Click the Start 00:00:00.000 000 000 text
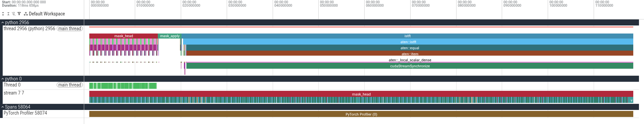 (24, 2)
